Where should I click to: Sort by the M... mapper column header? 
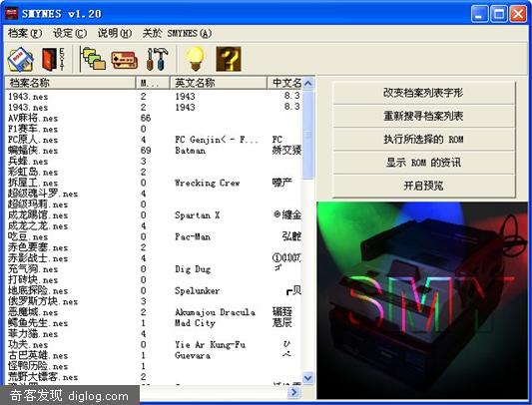coord(153,83)
